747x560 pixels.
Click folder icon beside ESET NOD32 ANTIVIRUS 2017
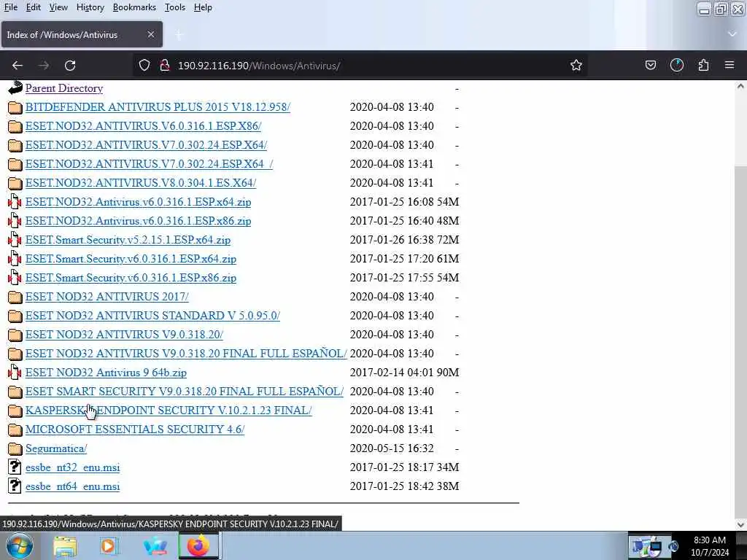click(x=15, y=297)
